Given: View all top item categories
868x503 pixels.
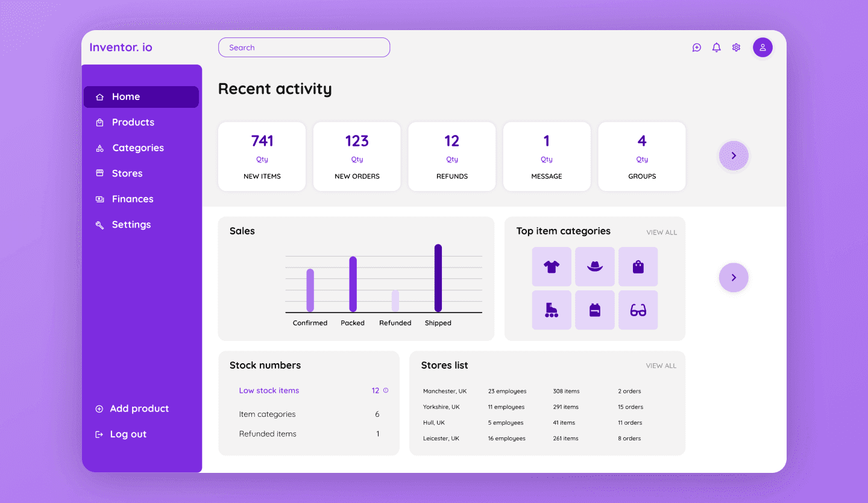Looking at the screenshot, I should pyautogui.click(x=661, y=233).
